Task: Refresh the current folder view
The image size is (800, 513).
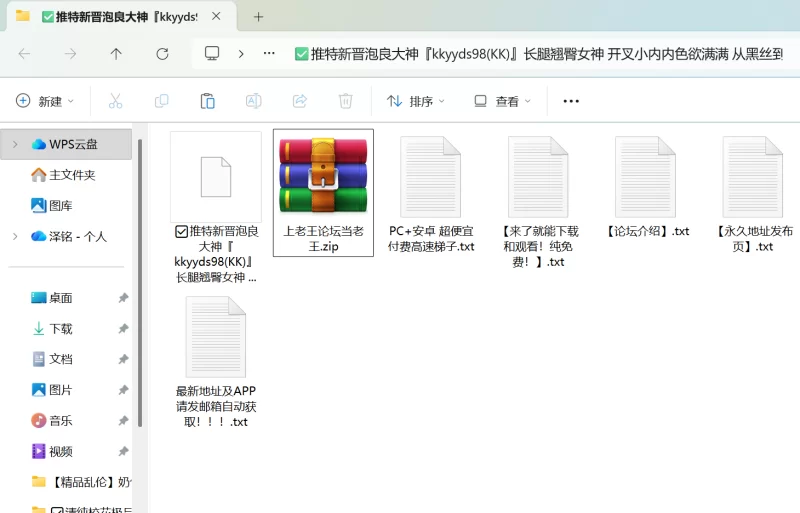Action: [x=162, y=54]
